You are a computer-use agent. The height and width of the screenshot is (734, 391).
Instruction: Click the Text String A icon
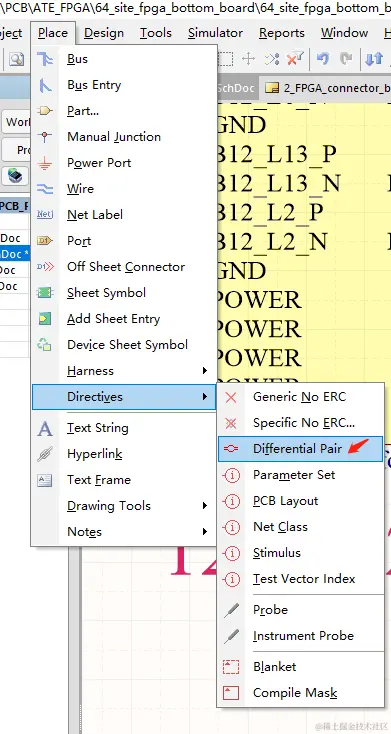45,428
